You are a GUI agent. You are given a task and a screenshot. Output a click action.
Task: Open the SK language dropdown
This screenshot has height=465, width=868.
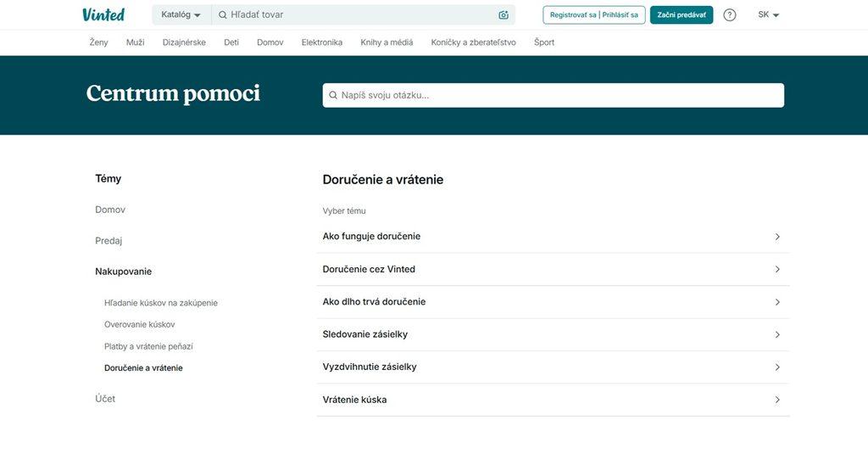pos(768,15)
